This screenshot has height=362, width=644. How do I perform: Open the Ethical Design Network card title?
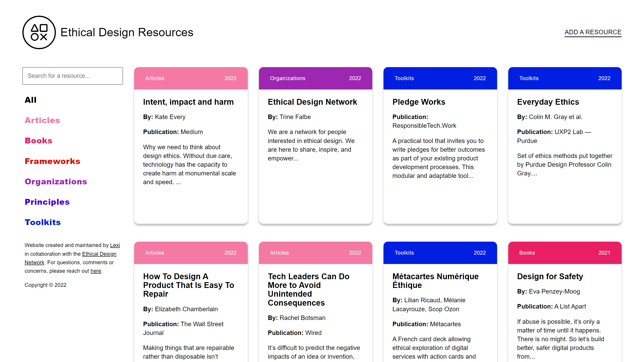(x=312, y=102)
